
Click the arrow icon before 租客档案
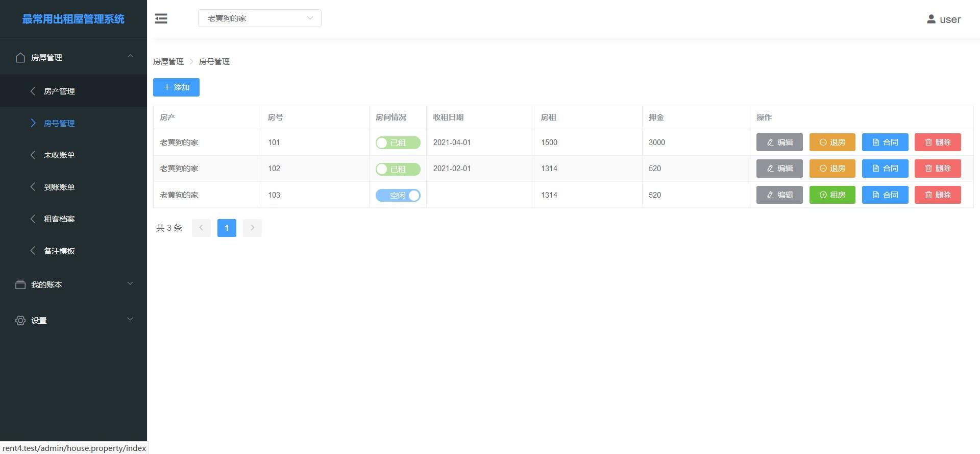[33, 219]
